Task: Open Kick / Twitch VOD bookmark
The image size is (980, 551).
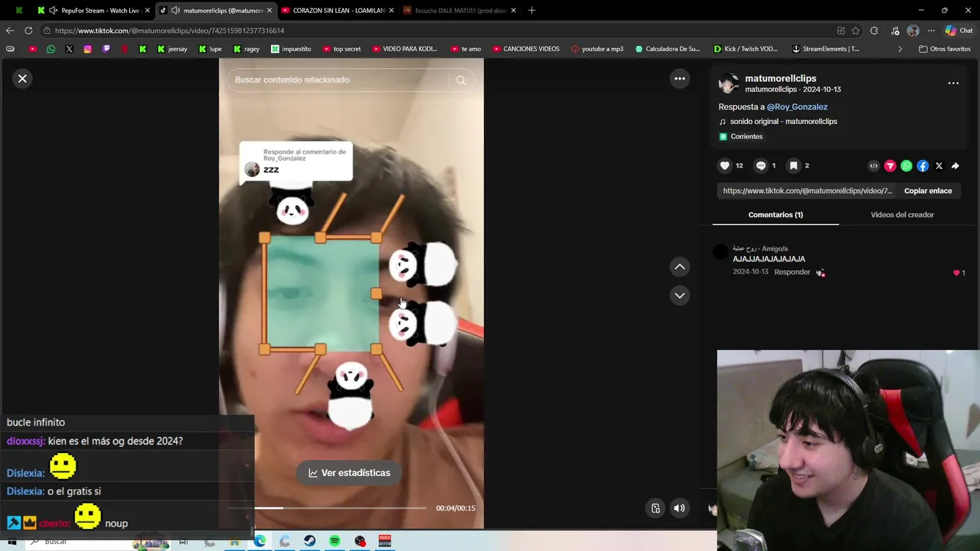Action: point(746,49)
